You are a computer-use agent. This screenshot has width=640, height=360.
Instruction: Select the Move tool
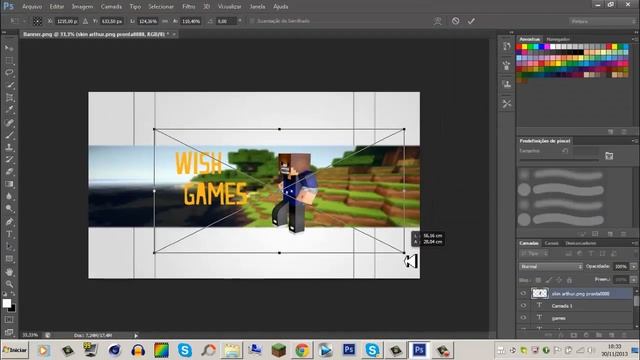pos(9,48)
